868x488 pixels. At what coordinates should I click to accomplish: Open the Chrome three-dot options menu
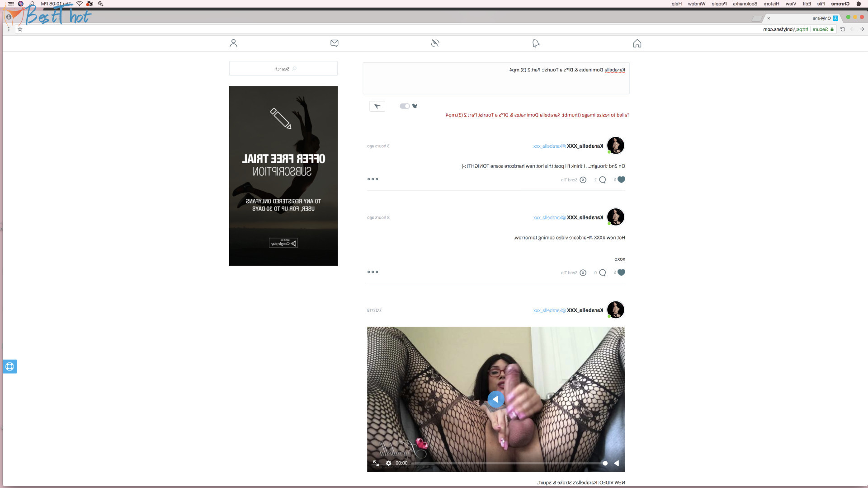[x=9, y=29]
